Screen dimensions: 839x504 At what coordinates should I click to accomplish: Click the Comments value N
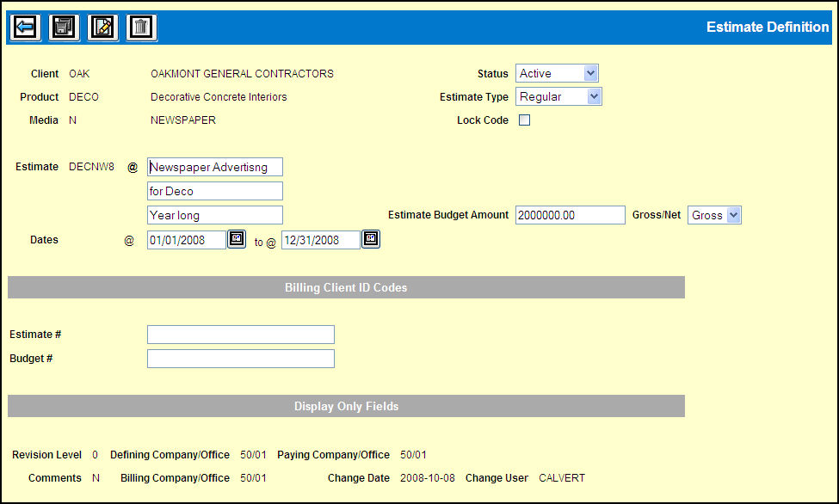[x=96, y=478]
